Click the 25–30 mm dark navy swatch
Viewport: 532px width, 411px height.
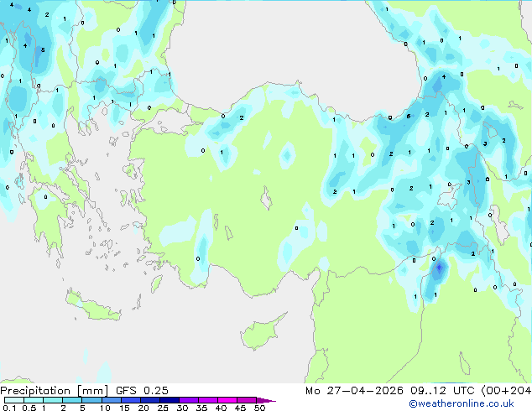(x=169, y=400)
